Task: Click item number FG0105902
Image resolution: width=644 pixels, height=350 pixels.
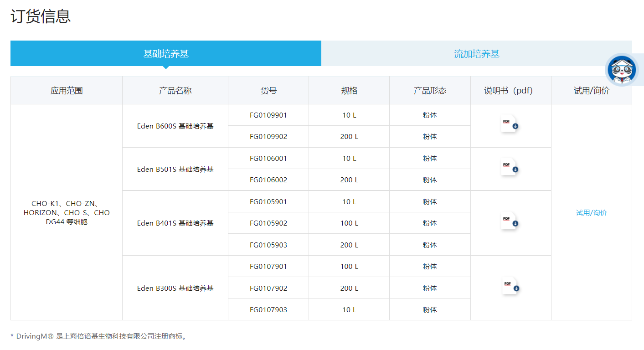Action: coord(268,223)
